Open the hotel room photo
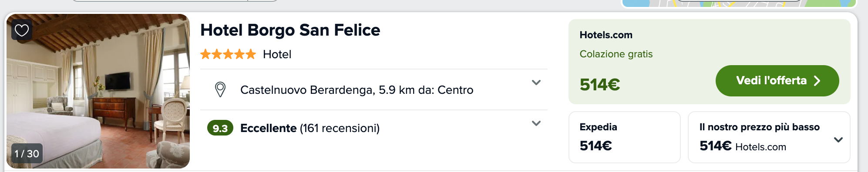The height and width of the screenshot is (172, 868). pos(98,91)
